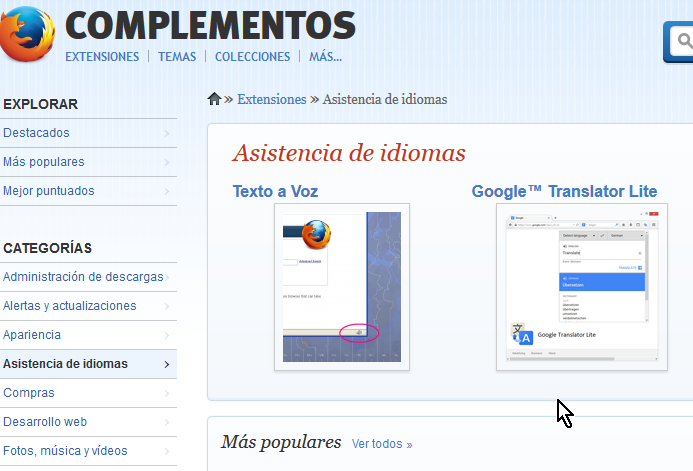
Task: Click the Más populares section heading
Action: point(281,442)
